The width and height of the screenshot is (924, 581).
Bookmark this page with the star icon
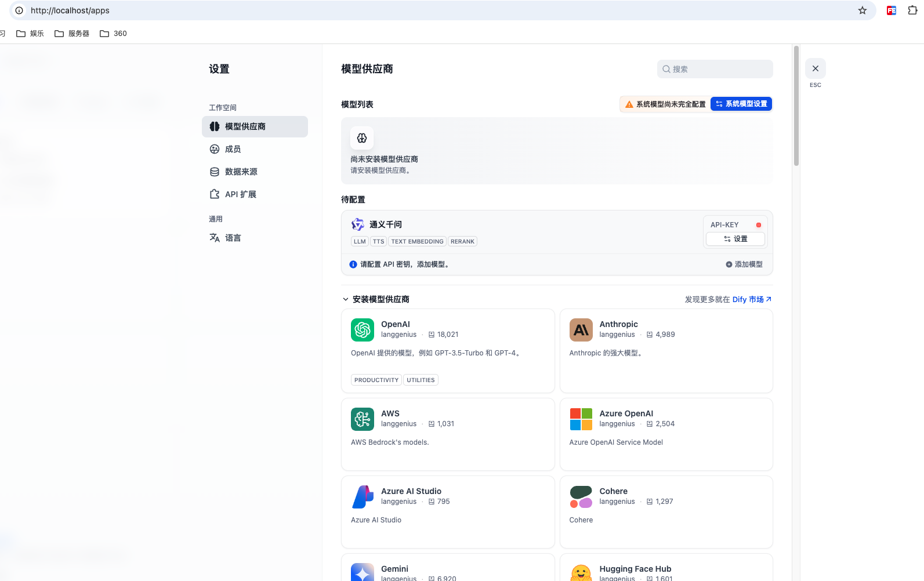tap(863, 10)
